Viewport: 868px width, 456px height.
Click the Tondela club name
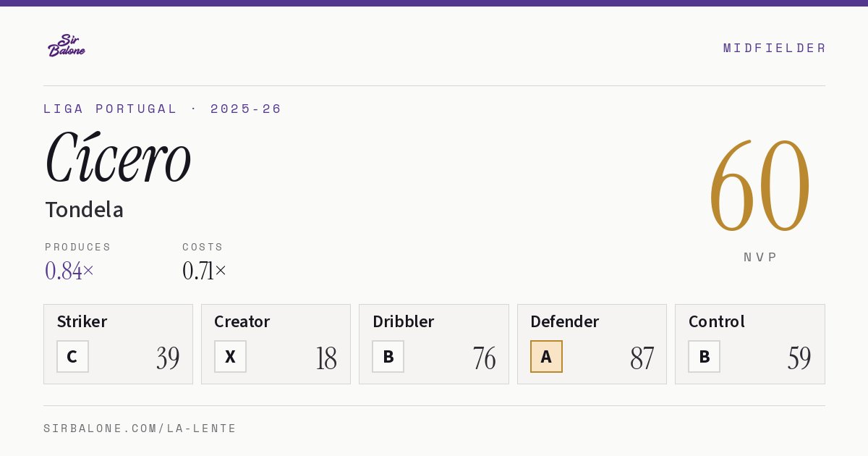click(84, 210)
